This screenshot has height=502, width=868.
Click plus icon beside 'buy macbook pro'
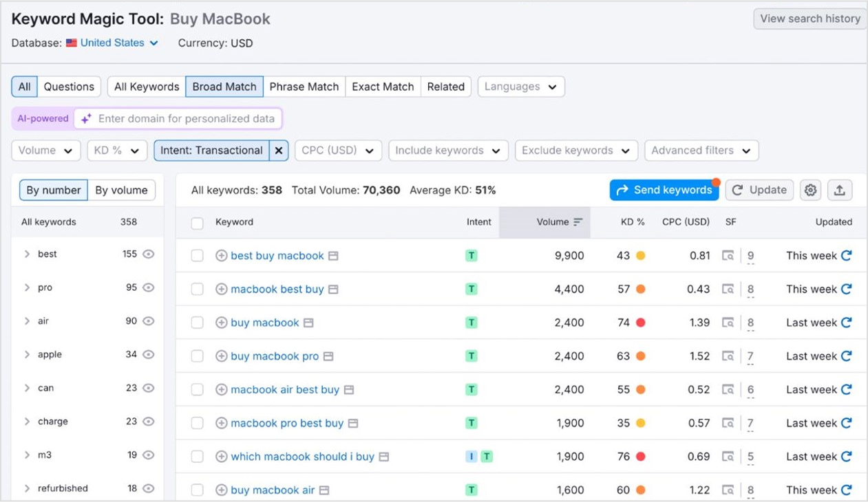click(222, 356)
